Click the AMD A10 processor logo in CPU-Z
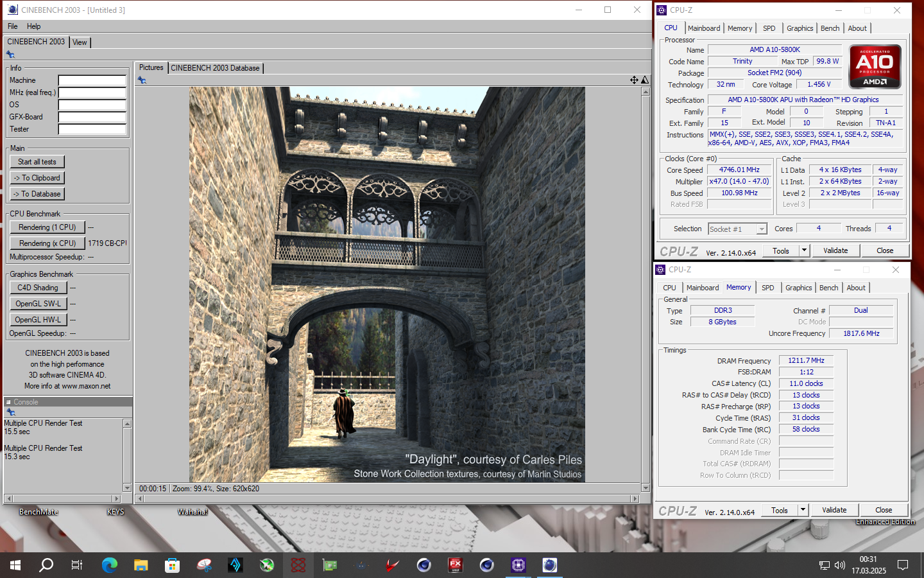The image size is (924, 578). tap(875, 66)
